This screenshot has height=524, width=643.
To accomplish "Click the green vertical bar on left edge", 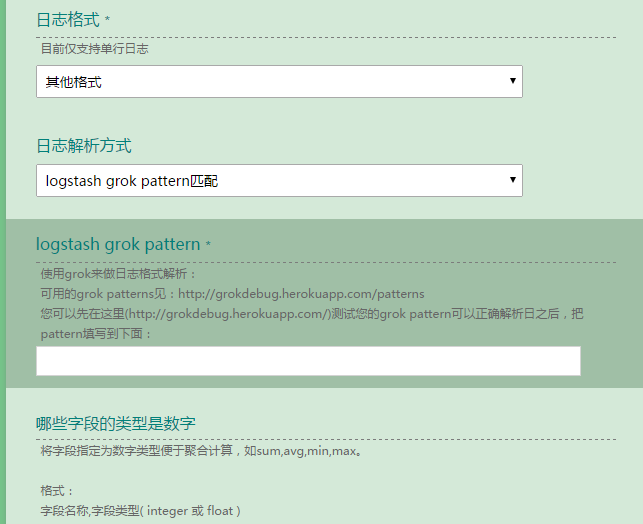I will 3,262.
